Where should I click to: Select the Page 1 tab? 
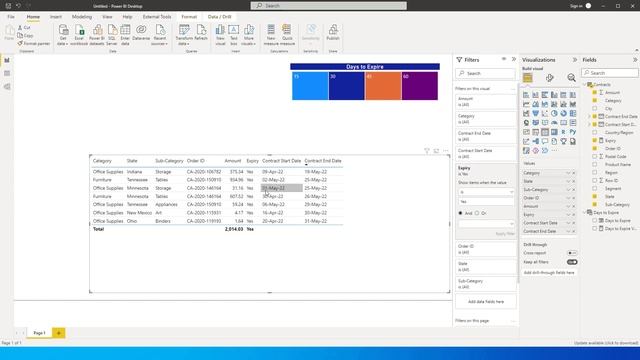tap(39, 333)
